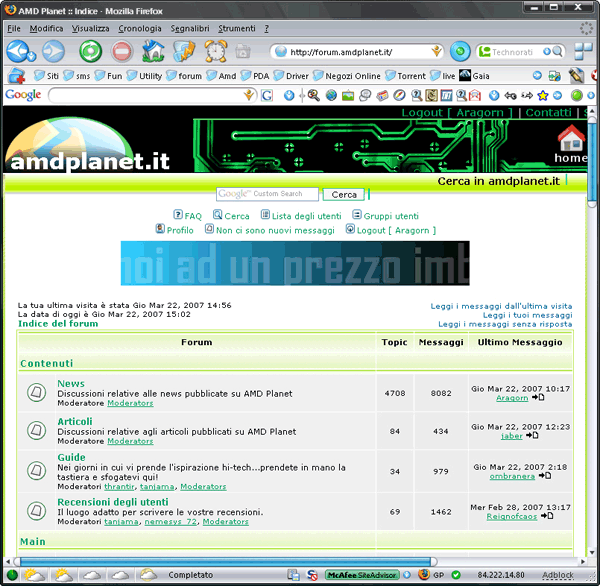The height and width of the screenshot is (586, 600).
Task: Click Leggi i messaggi dall'ultima visita
Action: pyautogui.click(x=501, y=306)
